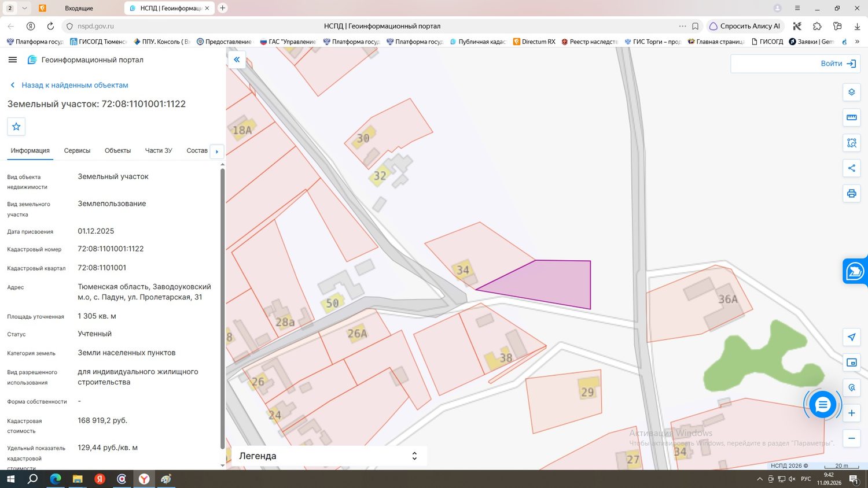Show more tabs with right arrow

click(x=217, y=151)
